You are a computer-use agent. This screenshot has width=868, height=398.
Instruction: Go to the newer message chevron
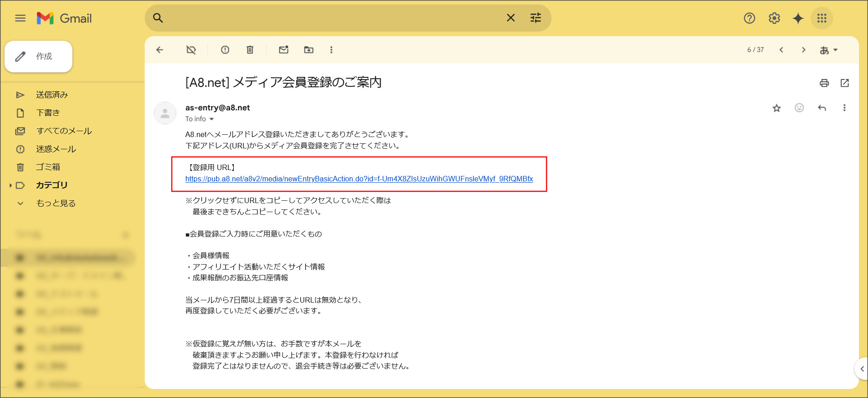click(x=781, y=50)
